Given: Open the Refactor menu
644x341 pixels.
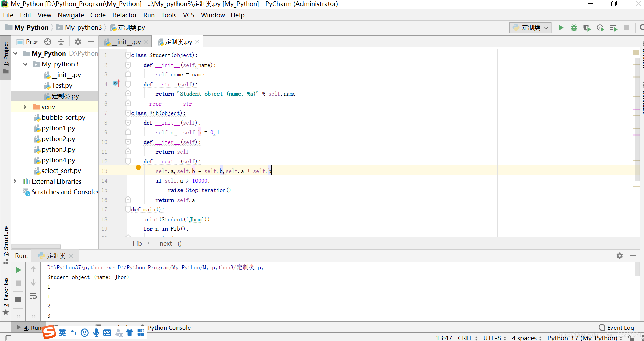Looking at the screenshot, I should pyautogui.click(x=124, y=15).
